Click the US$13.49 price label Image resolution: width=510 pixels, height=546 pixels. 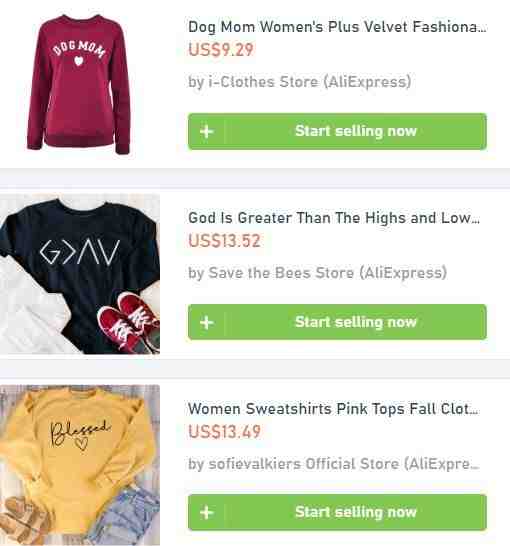point(224,431)
